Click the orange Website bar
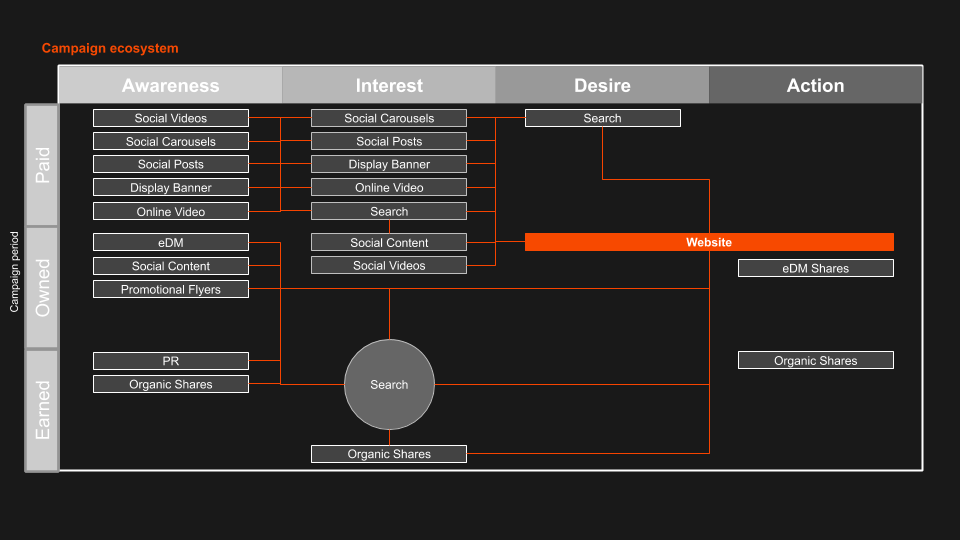The height and width of the screenshot is (540, 960). pyautogui.click(x=709, y=242)
